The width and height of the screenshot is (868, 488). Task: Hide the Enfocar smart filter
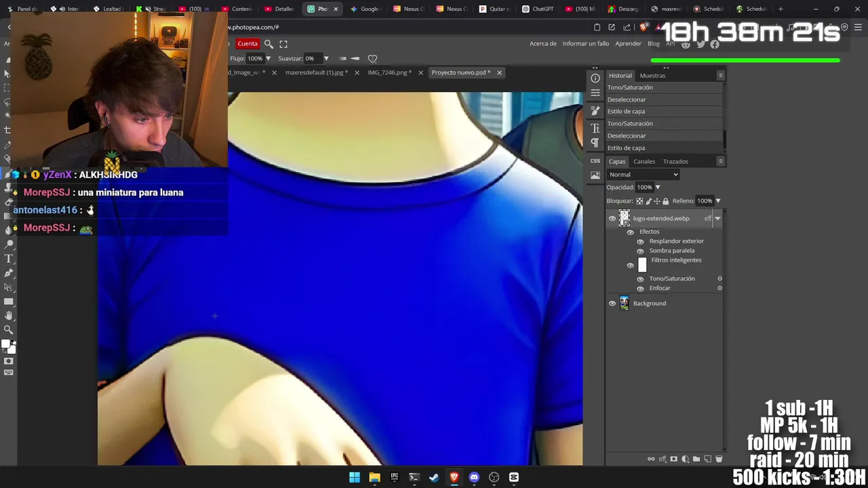640,288
